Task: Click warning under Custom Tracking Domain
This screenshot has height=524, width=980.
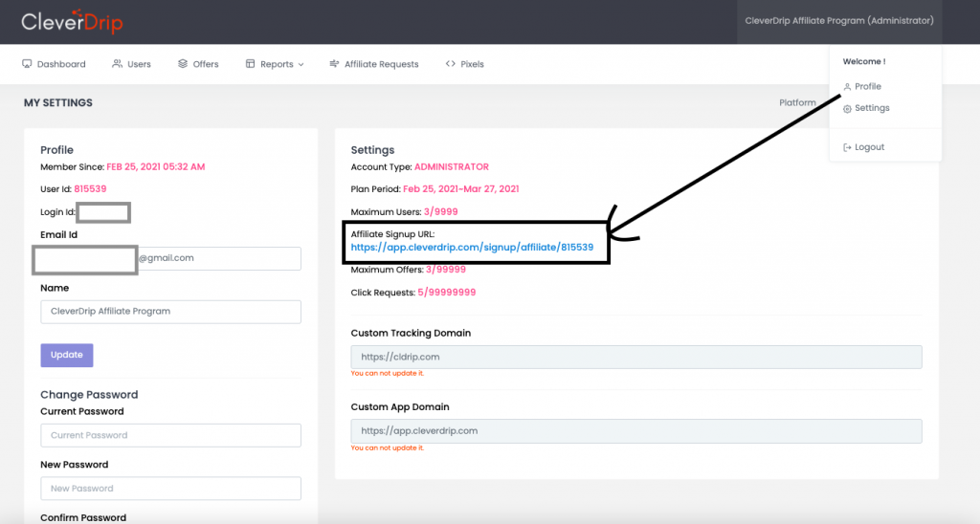Action: click(387, 374)
